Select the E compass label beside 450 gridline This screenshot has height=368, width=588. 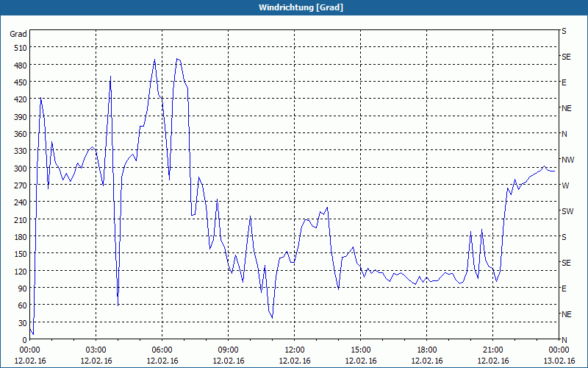pyautogui.click(x=564, y=82)
